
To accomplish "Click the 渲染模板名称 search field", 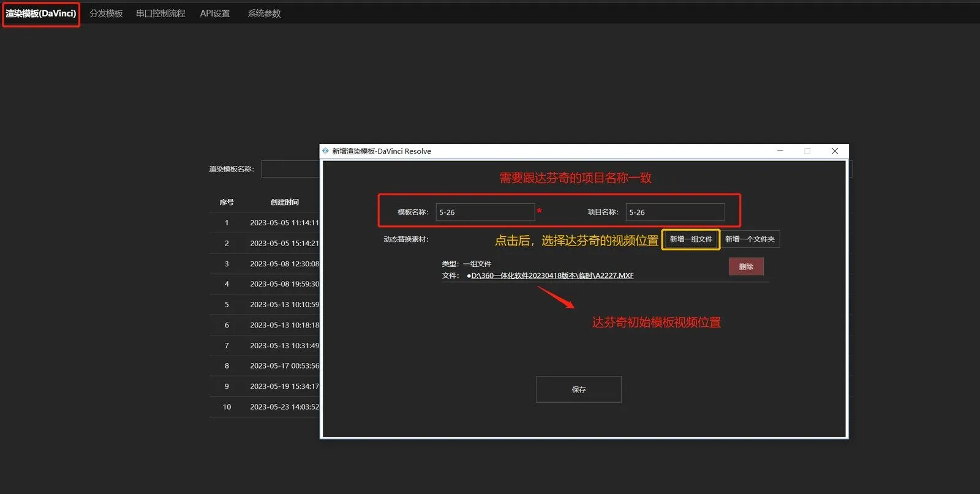I will tap(290, 169).
